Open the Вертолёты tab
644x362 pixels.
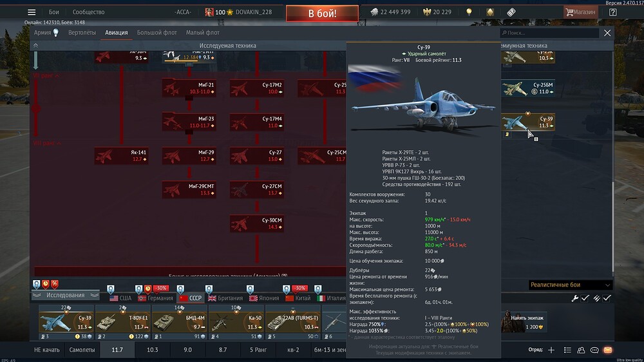(82, 32)
